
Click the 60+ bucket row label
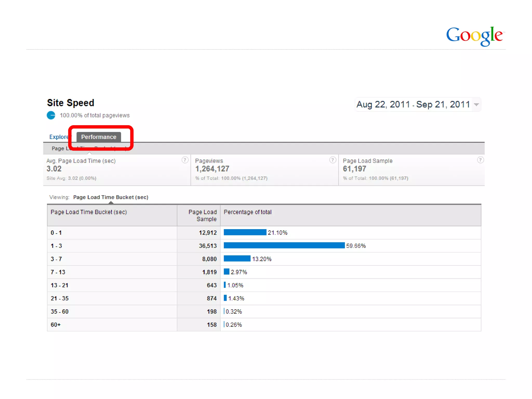56,325
